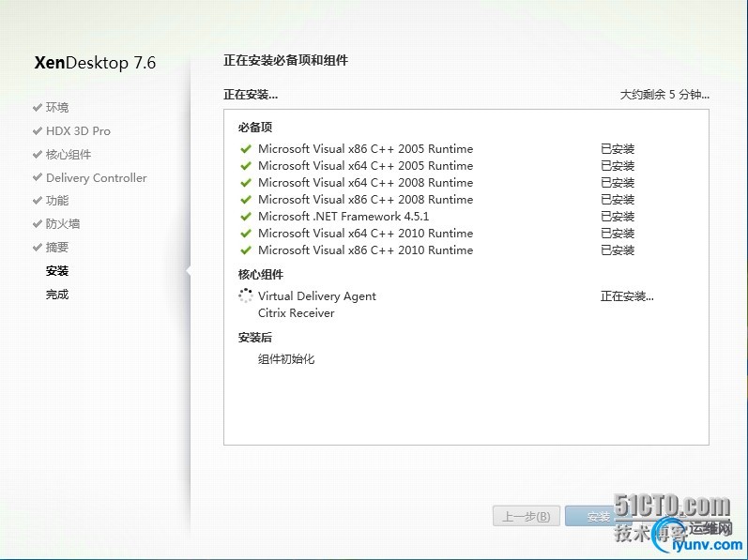Click the '必备项' section heading

point(255,128)
